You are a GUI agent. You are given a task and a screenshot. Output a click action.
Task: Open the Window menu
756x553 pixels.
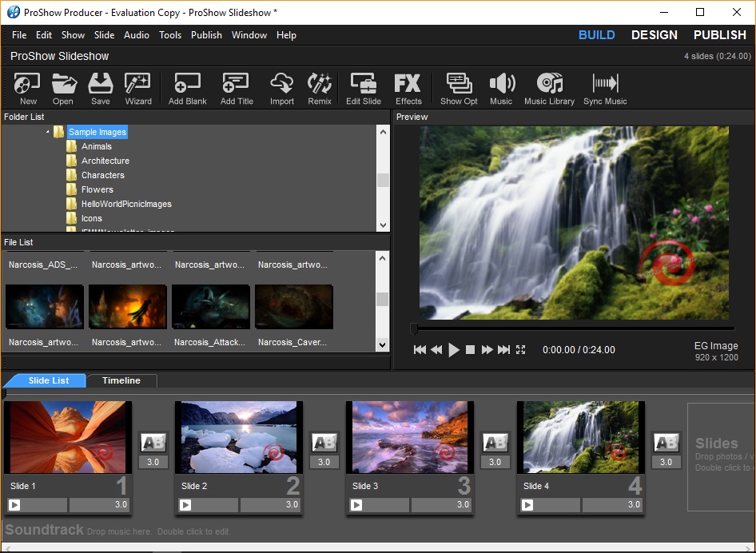point(249,35)
